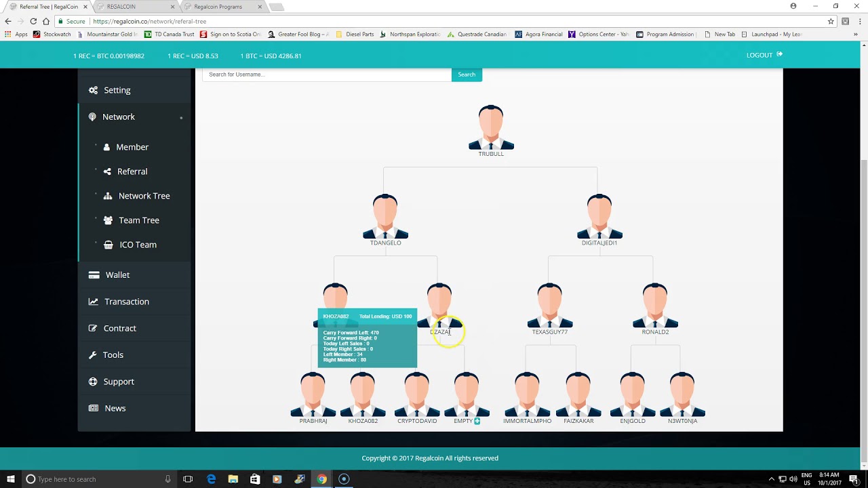Viewport: 868px width, 488px height.
Task: Switch to the REGALCOIN browser tab
Action: tap(134, 7)
